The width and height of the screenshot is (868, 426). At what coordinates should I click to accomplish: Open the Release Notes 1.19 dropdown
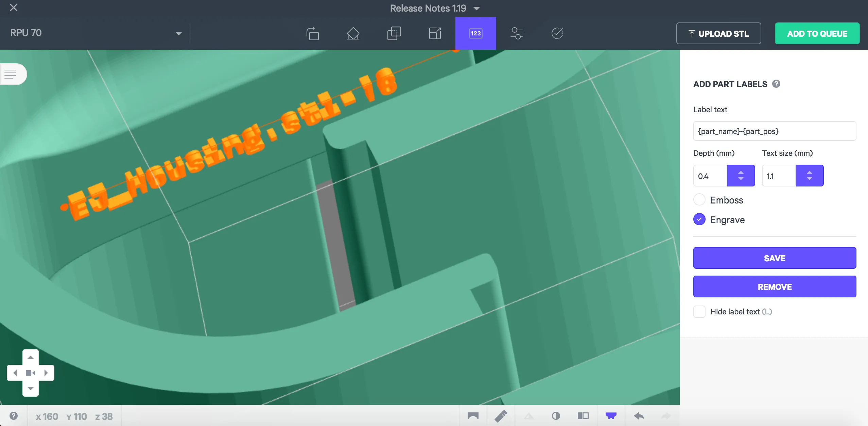(435, 8)
